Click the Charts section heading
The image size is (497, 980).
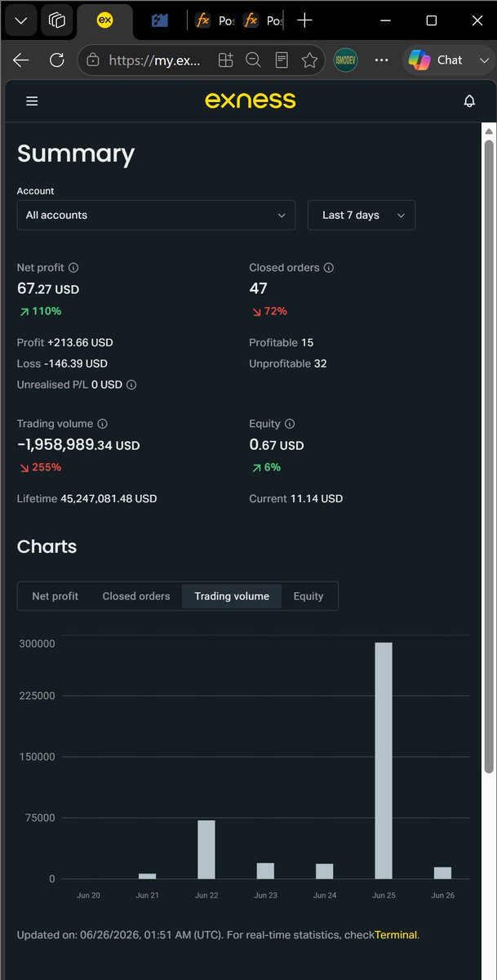click(x=47, y=546)
